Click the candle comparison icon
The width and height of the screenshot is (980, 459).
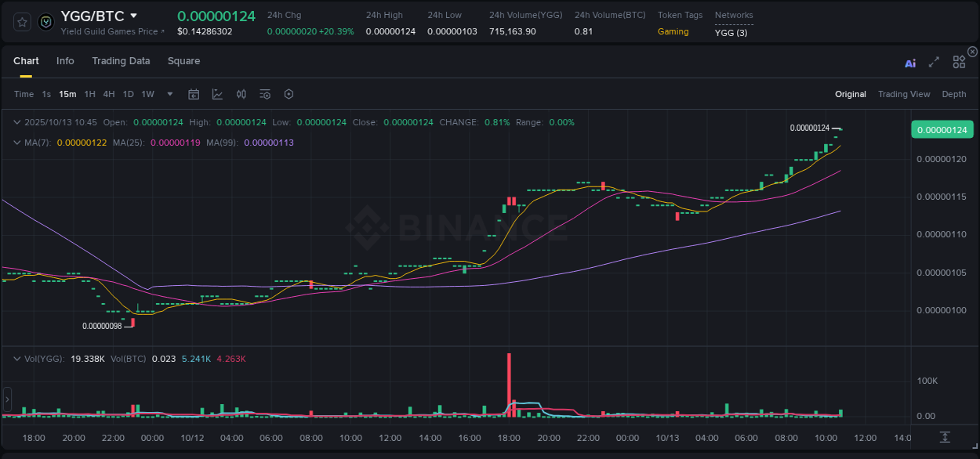[241, 94]
